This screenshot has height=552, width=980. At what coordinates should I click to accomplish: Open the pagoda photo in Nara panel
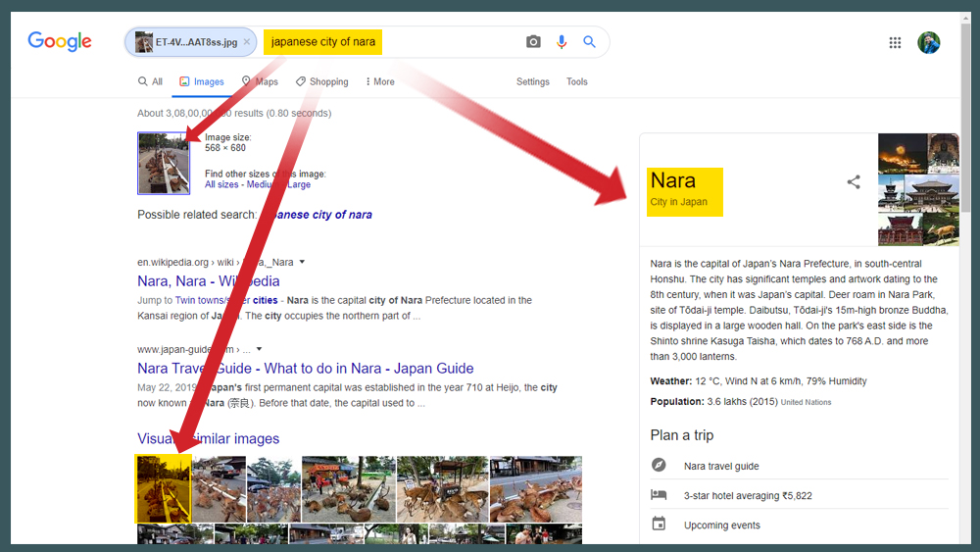890,194
